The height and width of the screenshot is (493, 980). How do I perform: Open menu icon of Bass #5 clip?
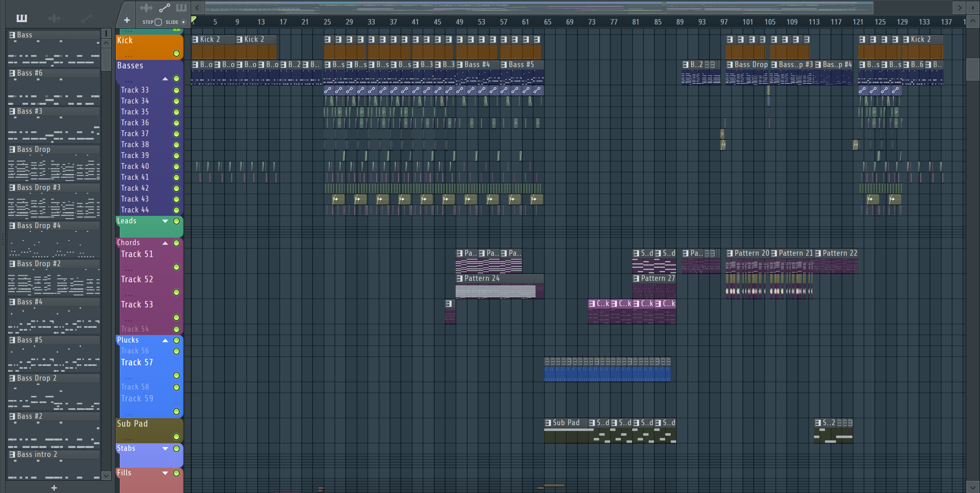(504, 65)
